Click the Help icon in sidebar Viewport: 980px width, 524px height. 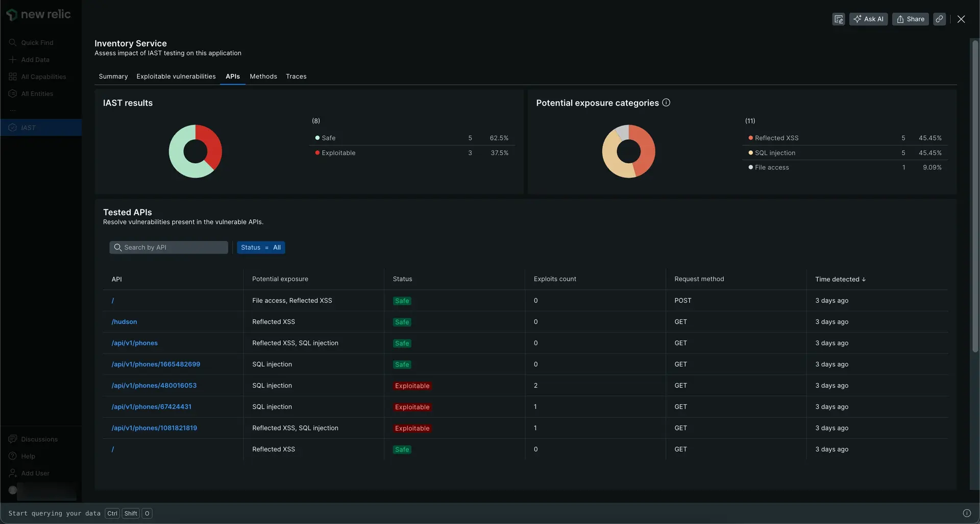13,456
